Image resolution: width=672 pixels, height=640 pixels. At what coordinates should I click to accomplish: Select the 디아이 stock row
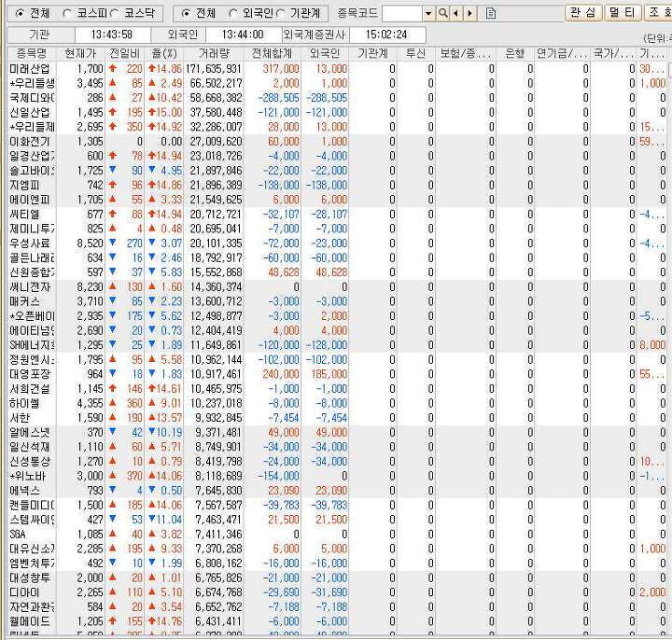tap(337, 592)
